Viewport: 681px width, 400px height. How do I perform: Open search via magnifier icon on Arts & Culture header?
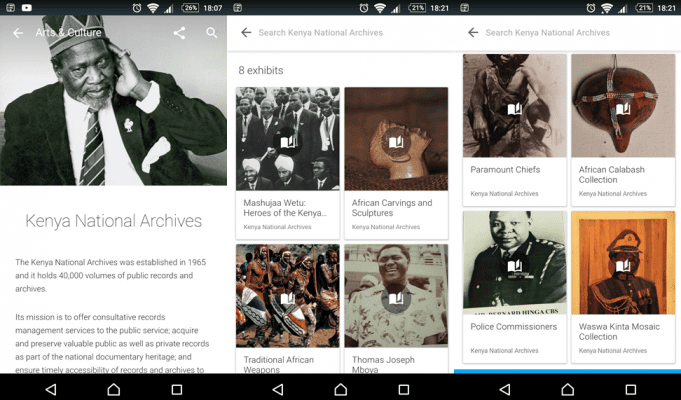tap(212, 33)
